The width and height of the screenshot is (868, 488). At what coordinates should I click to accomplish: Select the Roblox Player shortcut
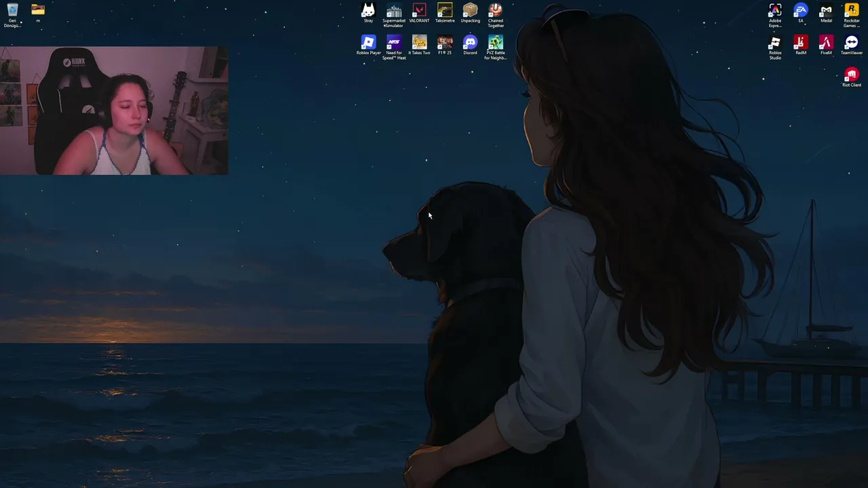tap(368, 45)
